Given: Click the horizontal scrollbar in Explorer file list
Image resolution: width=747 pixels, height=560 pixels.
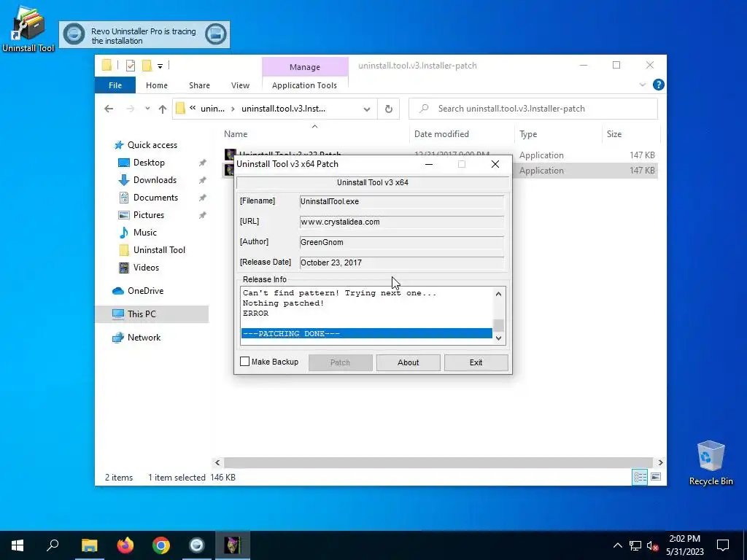Looking at the screenshot, I should pyautogui.click(x=438, y=462).
